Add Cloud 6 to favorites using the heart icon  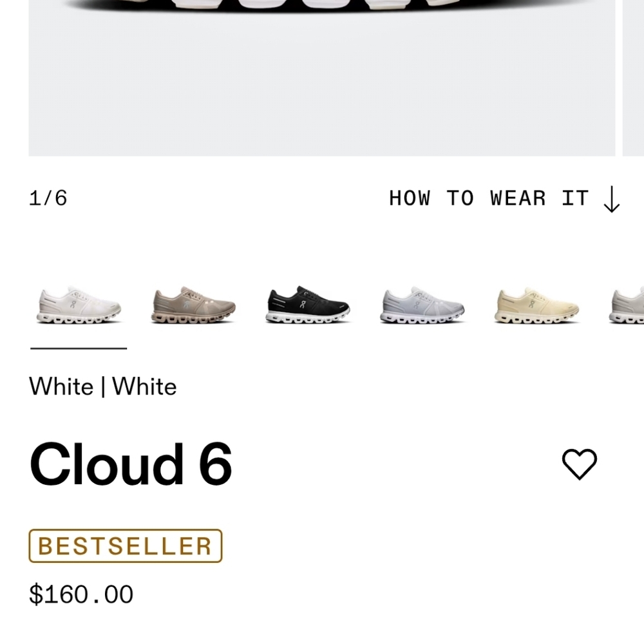[579, 462]
